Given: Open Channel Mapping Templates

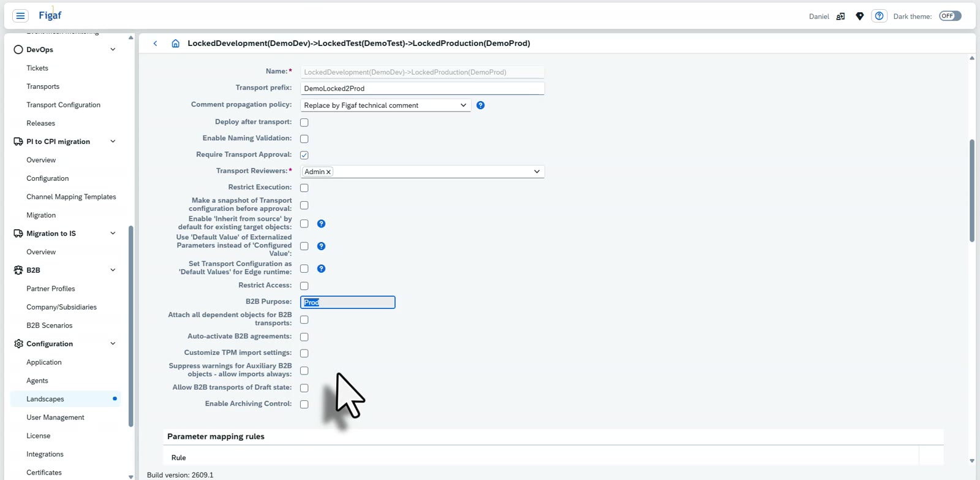Looking at the screenshot, I should [71, 197].
